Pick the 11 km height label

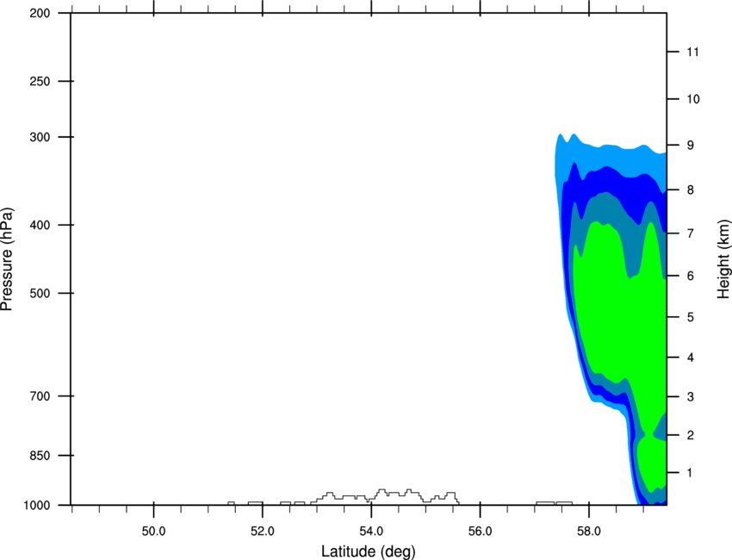click(x=693, y=52)
